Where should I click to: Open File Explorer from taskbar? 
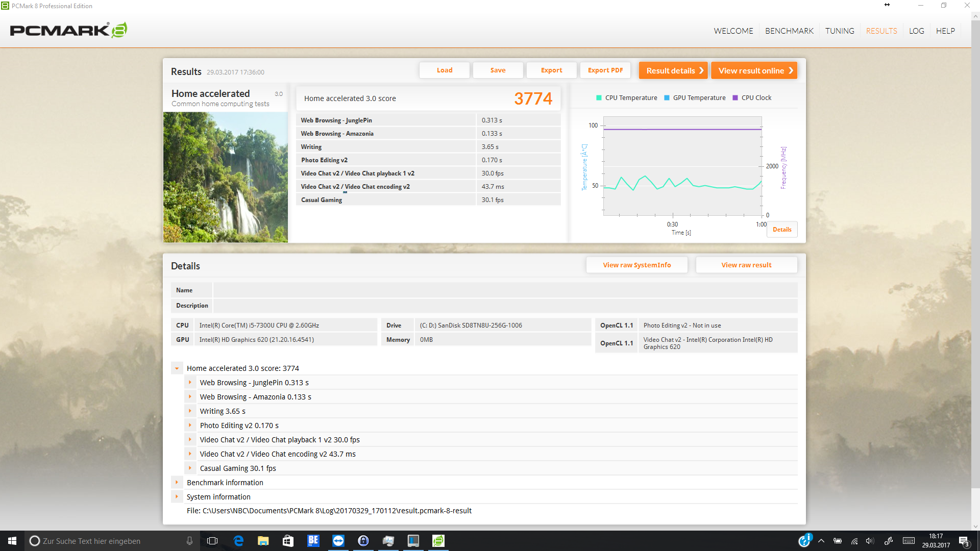[x=263, y=541]
